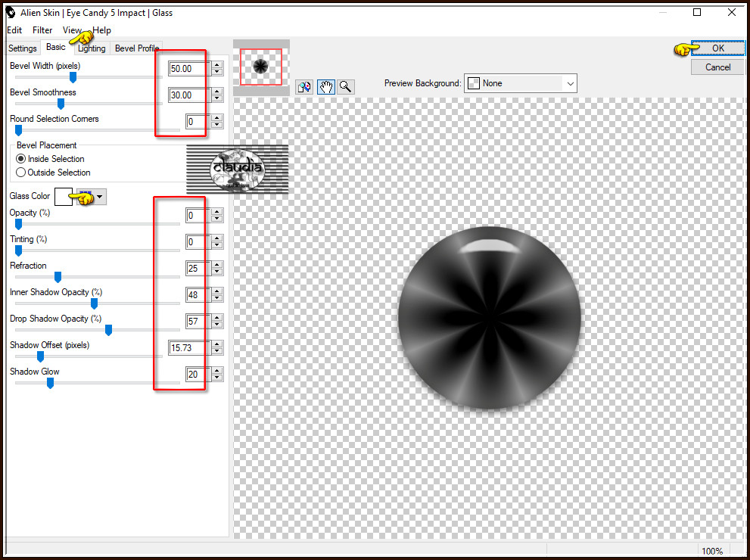
Task: Open the glass color picker palette icon
Action: (86, 197)
